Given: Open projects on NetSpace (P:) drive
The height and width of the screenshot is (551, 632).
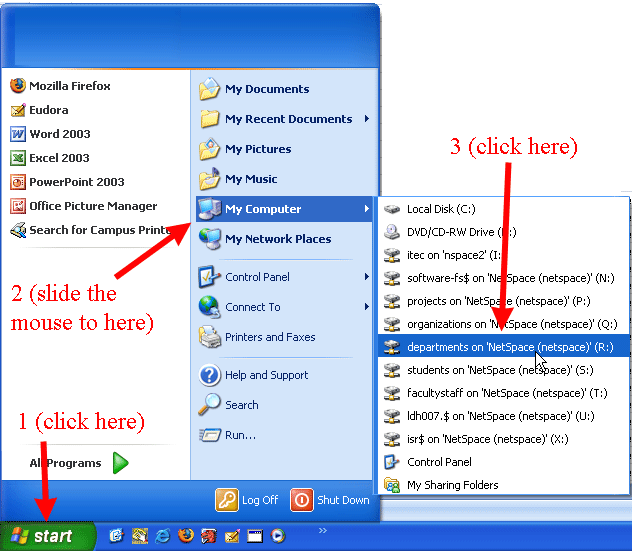Looking at the screenshot, I should tap(504, 301).
